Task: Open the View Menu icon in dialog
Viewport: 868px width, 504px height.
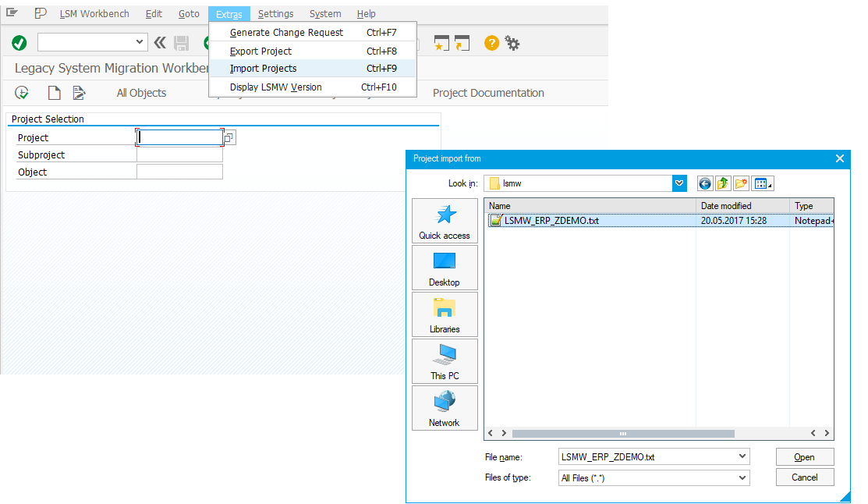Action: pos(762,183)
